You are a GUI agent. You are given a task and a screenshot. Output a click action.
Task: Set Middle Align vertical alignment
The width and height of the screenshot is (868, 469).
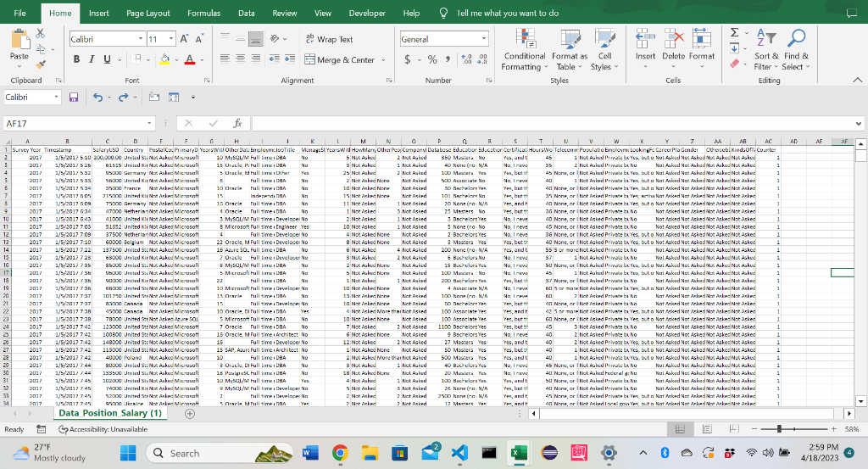click(240, 39)
